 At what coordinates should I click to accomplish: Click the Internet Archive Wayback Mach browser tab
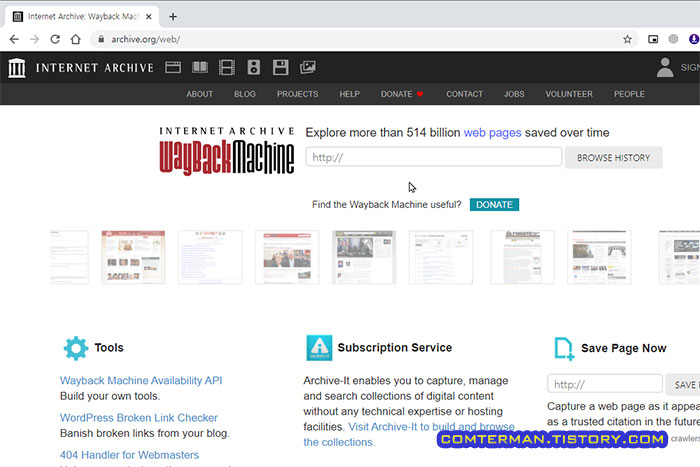point(83,17)
